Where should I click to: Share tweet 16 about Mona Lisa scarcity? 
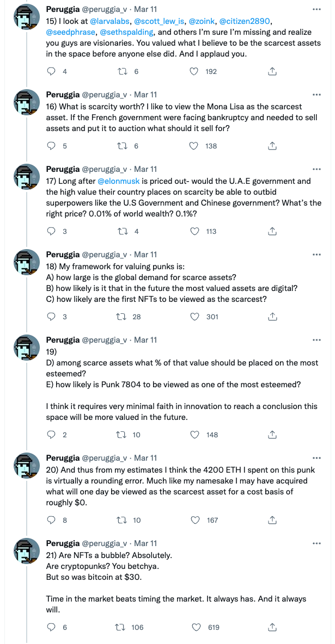point(272,146)
